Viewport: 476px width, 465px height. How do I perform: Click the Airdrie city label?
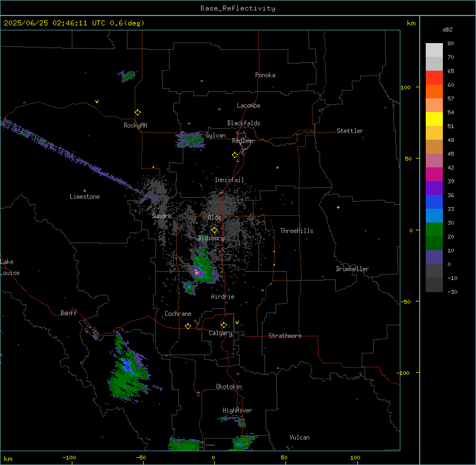click(x=223, y=297)
